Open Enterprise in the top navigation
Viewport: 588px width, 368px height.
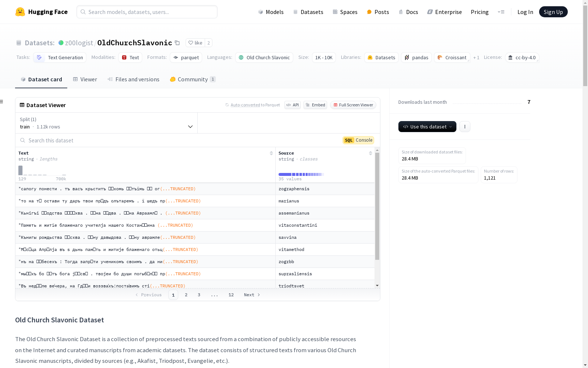point(445,12)
